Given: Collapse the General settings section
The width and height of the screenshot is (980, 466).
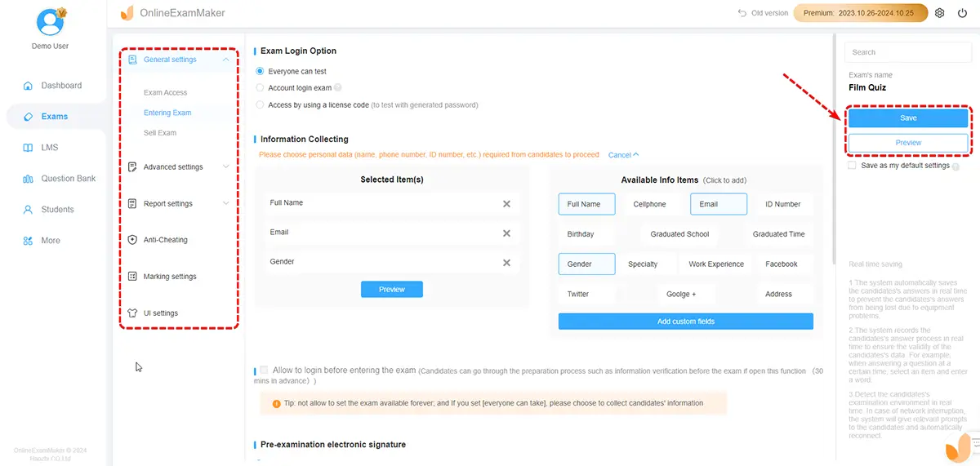Looking at the screenshot, I should click(226, 60).
